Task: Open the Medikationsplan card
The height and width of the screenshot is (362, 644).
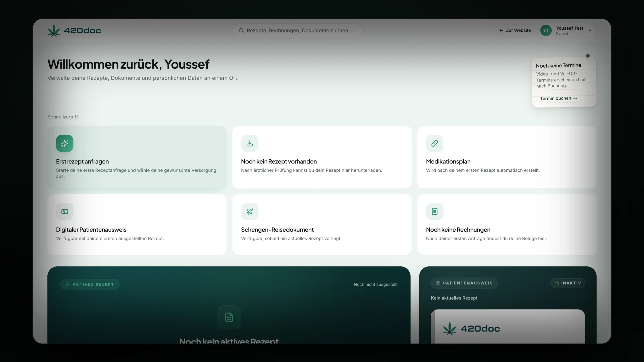Action: tap(507, 157)
